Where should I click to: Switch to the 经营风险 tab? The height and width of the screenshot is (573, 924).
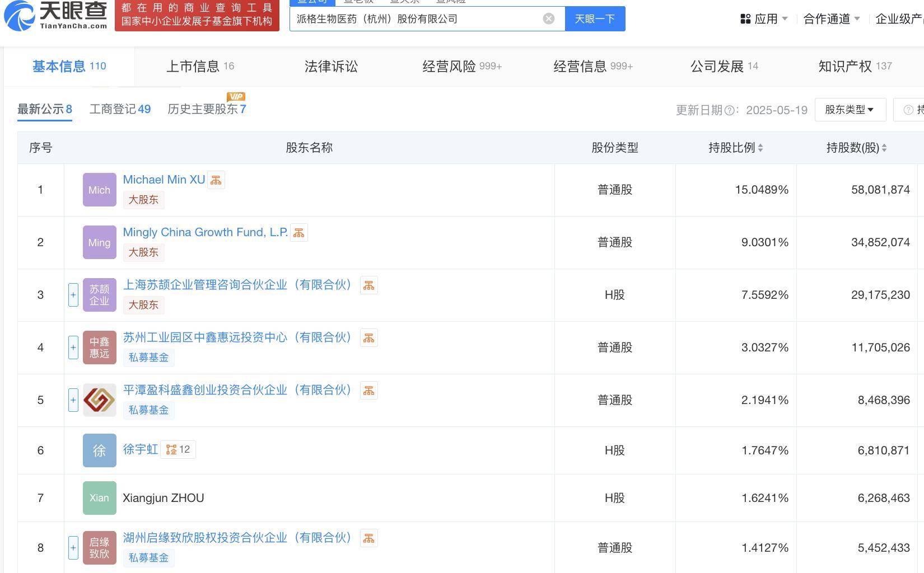(x=462, y=67)
